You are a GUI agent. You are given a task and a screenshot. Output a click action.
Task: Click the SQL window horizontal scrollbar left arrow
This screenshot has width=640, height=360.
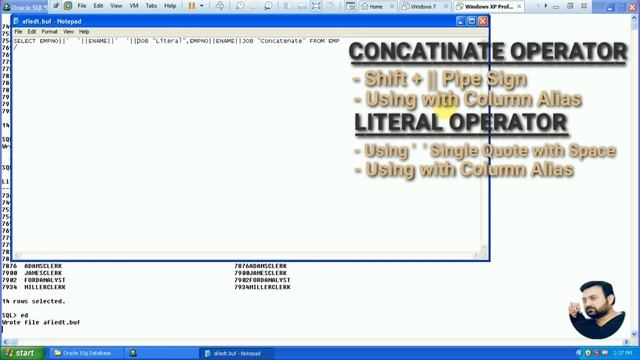click(4, 342)
